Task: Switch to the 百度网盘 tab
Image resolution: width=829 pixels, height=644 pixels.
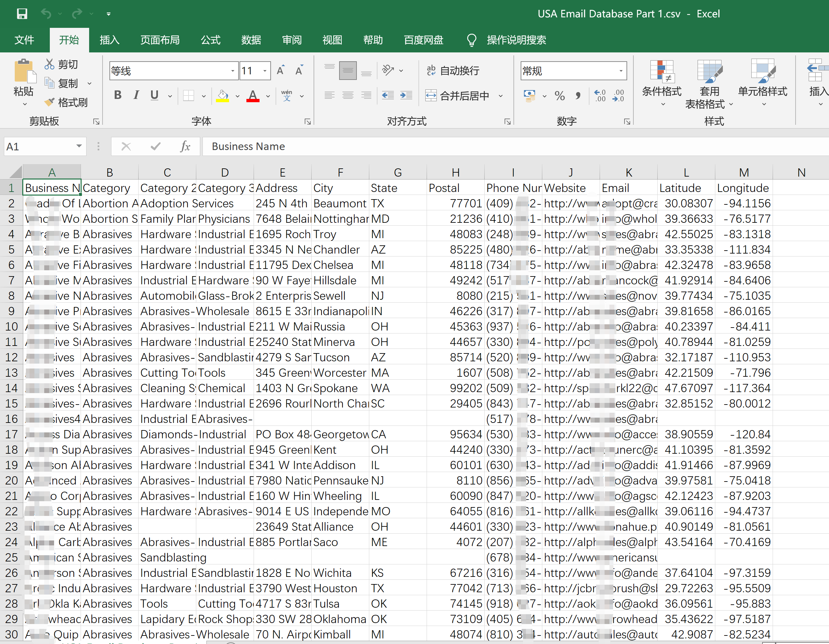Action: 424,40
